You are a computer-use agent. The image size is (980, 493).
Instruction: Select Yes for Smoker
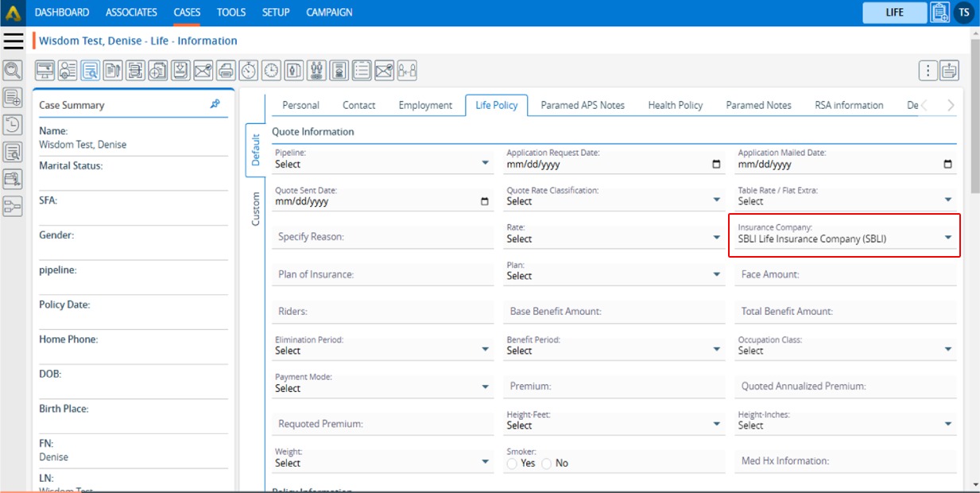tap(513, 464)
